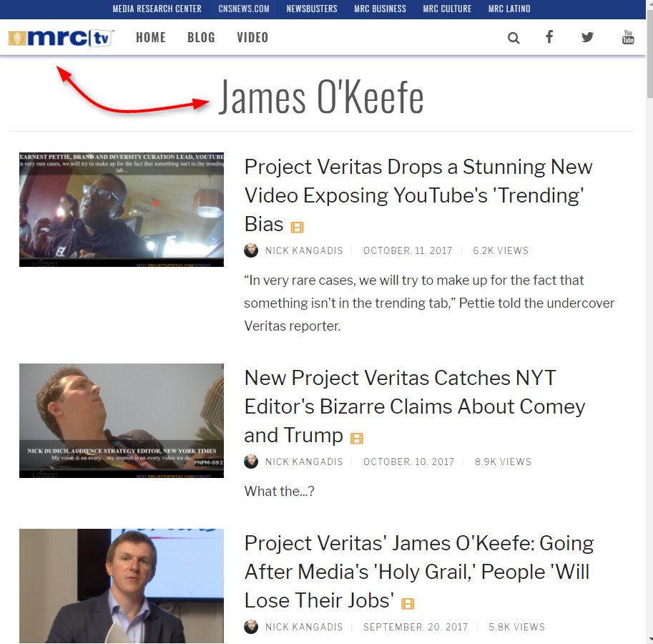Click the James O'Keefe page heading
This screenshot has width=653, height=644.
[x=321, y=97]
